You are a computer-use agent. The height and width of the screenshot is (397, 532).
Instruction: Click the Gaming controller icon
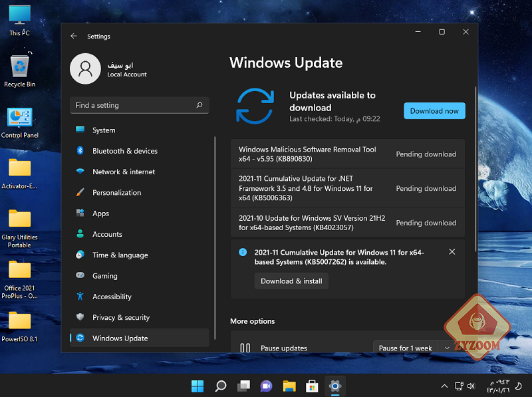click(80, 275)
